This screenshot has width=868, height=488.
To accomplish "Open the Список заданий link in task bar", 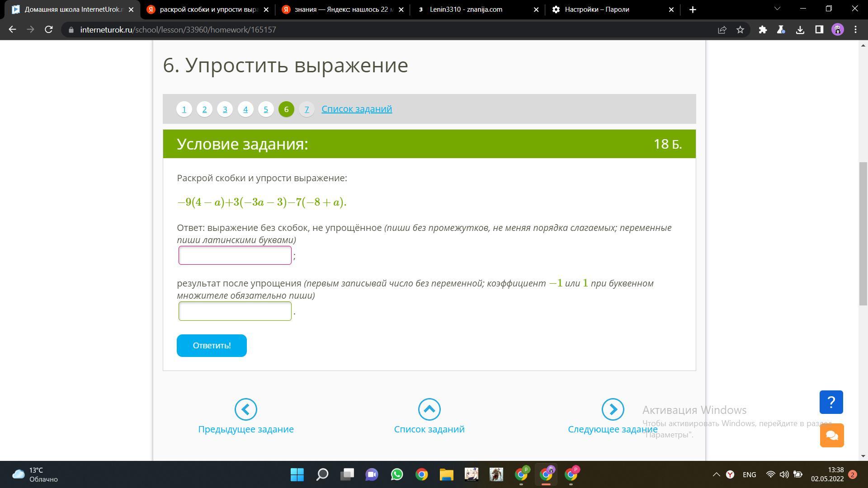I will pyautogui.click(x=356, y=109).
